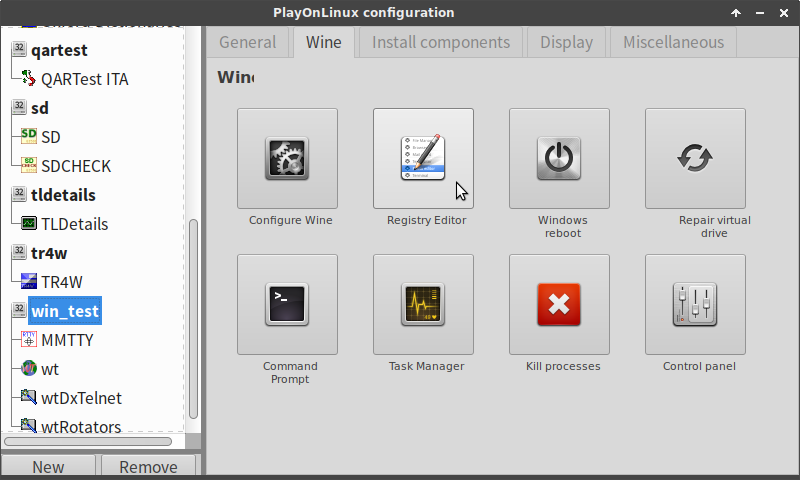Select the QARTest ITA shortcut icon
Screen dimensions: 800x480
click(x=29, y=79)
